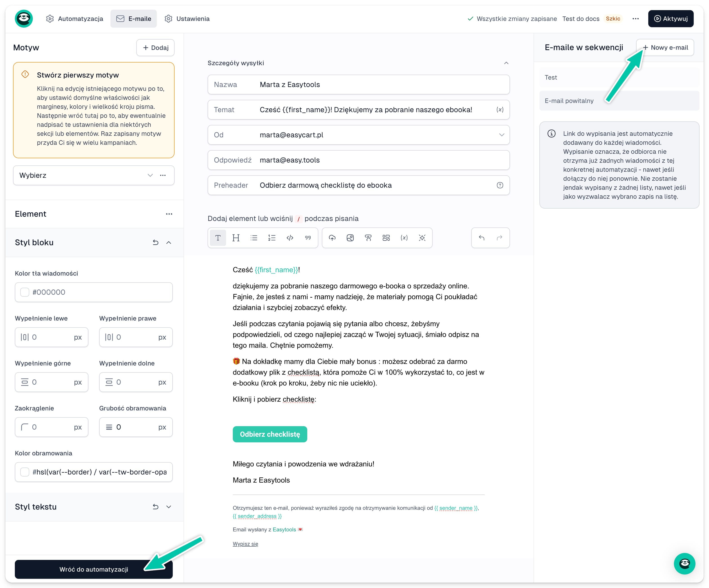709x588 pixels.
Task: Show help for the Preheader field
Action: [500, 185]
